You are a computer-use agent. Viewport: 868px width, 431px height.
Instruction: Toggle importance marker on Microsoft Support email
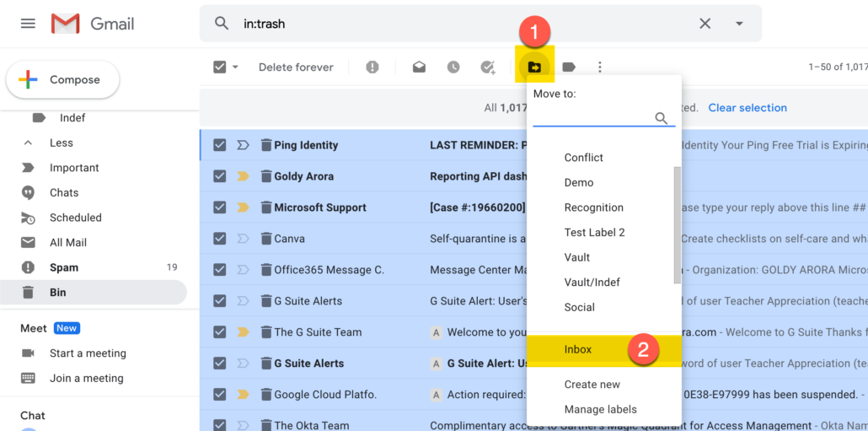point(243,207)
